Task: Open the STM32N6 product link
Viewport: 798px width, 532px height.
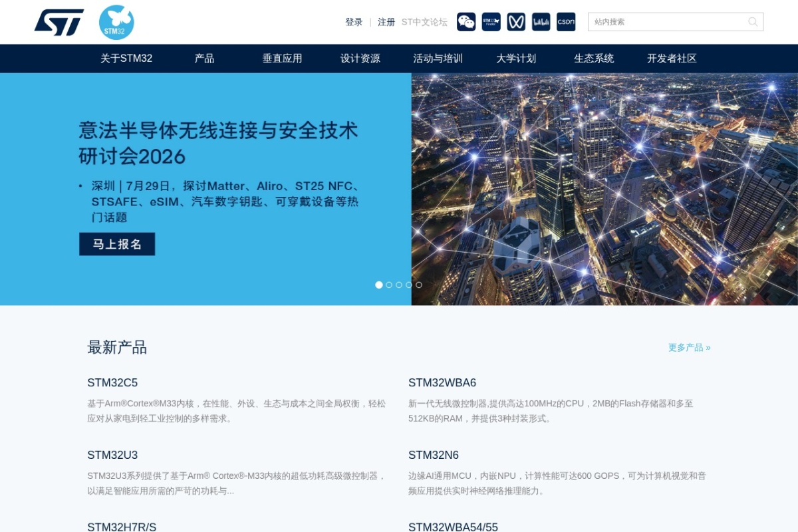Action: coord(434,456)
